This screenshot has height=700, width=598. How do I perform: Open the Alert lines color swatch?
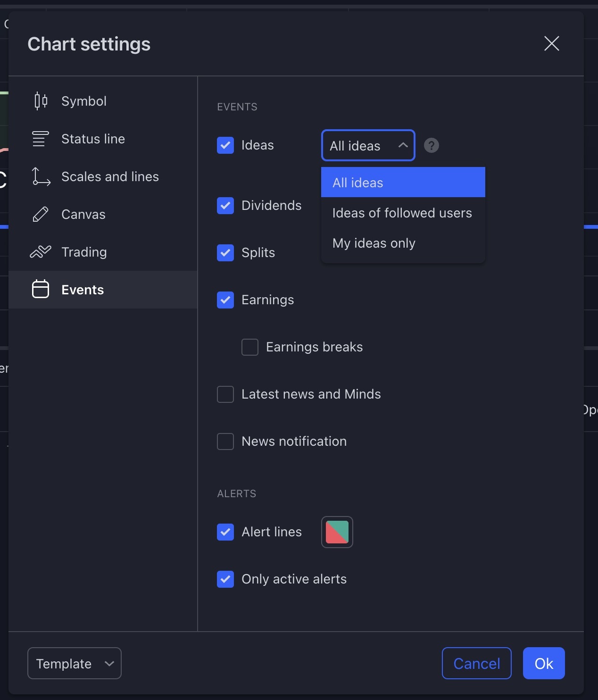337,532
